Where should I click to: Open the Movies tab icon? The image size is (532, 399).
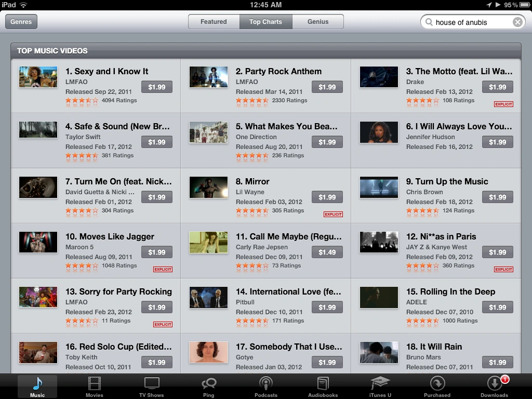pos(95,384)
